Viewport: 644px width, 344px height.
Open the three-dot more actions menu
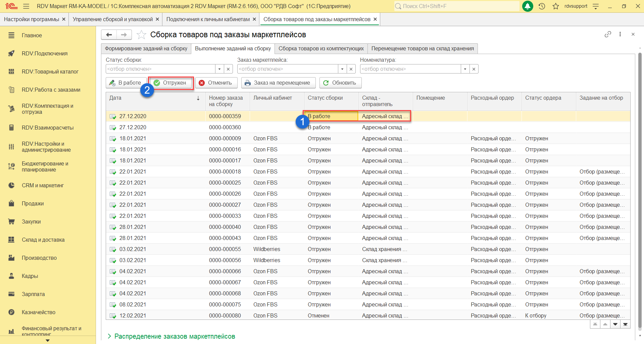[620, 34]
